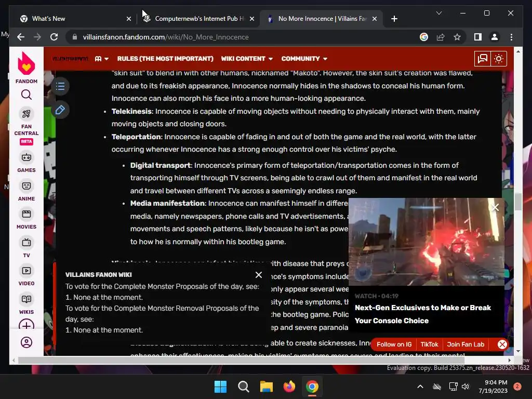Dismiss the Villains Fanon Wiki notice

259,275
